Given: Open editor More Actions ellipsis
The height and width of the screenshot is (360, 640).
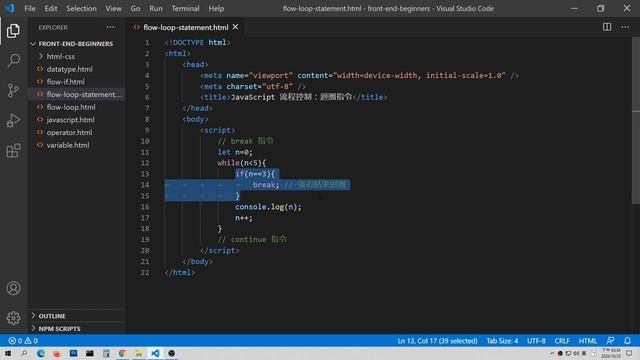Looking at the screenshot, I should click(x=625, y=27).
